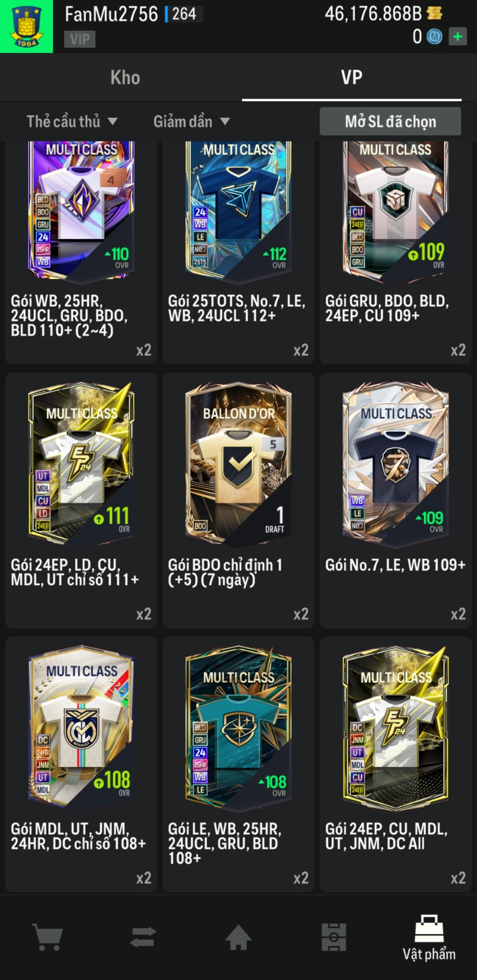Viewport: 477px width, 980px height.
Task: Expand the Giảm dần sort dropdown
Action: tap(192, 121)
